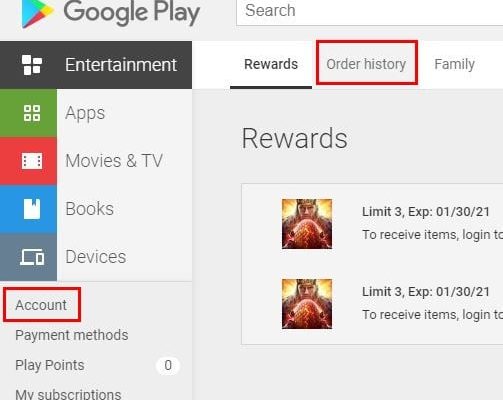Click the Search input field
Screen dimensions: 503x400
[x=369, y=12]
